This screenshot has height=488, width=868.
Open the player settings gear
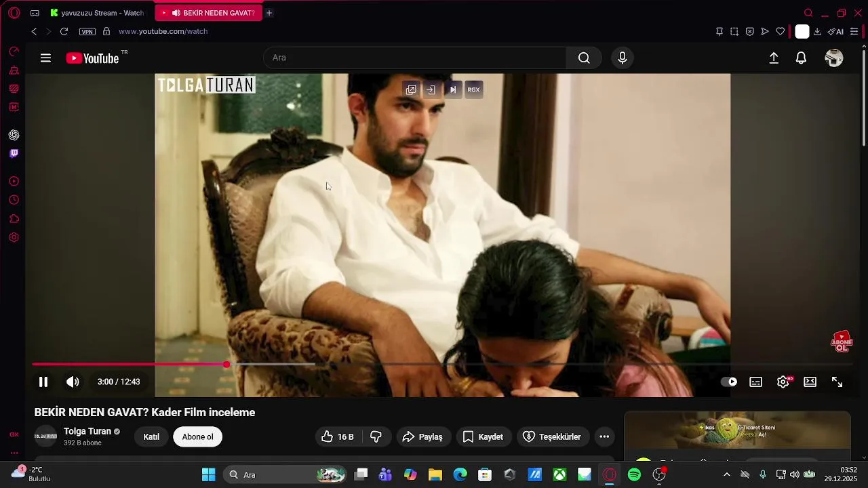pos(783,382)
